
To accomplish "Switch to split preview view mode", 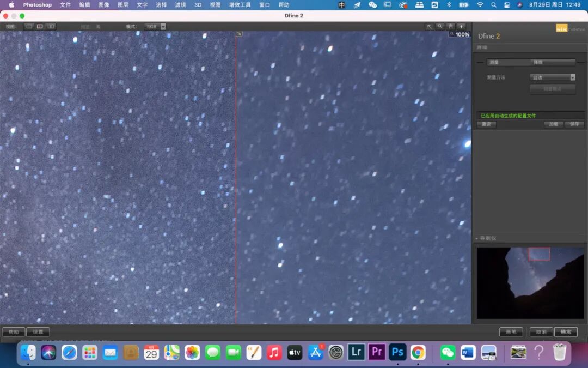I will (x=40, y=26).
